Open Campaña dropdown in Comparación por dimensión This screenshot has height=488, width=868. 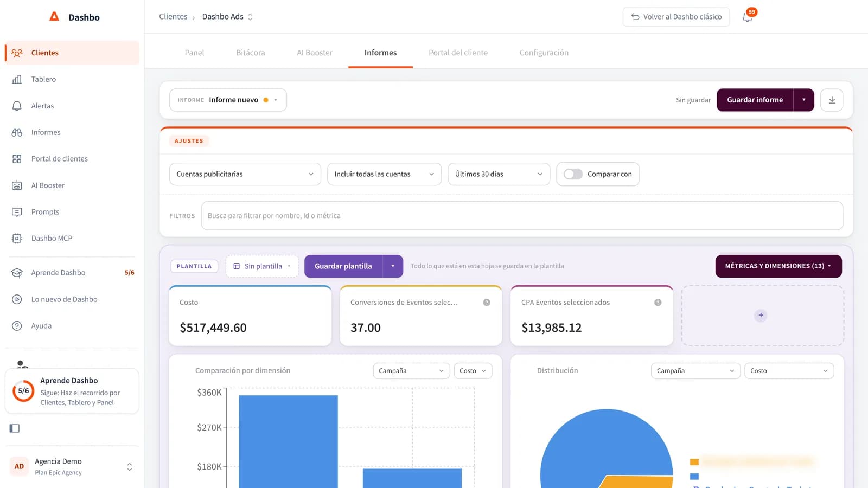[x=411, y=371]
